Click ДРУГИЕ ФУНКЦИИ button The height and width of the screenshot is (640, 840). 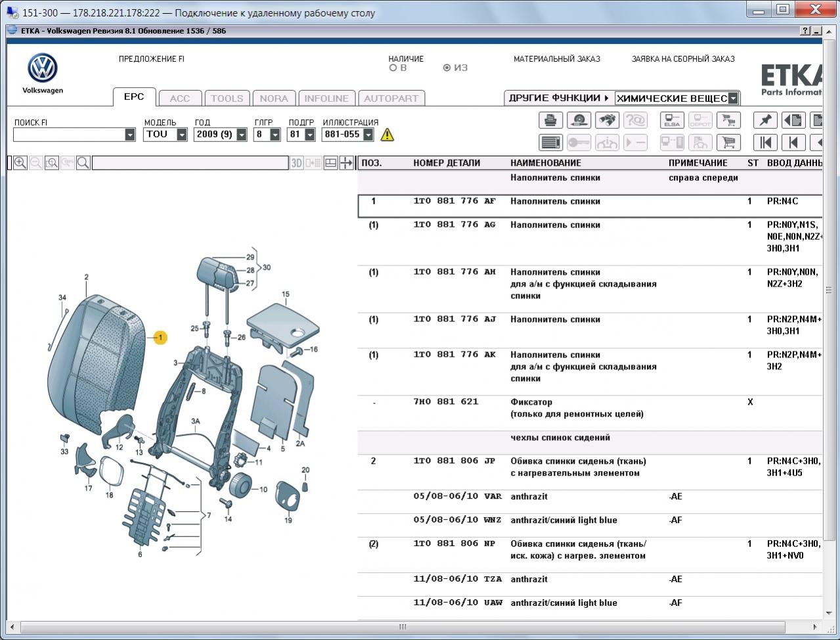click(559, 98)
